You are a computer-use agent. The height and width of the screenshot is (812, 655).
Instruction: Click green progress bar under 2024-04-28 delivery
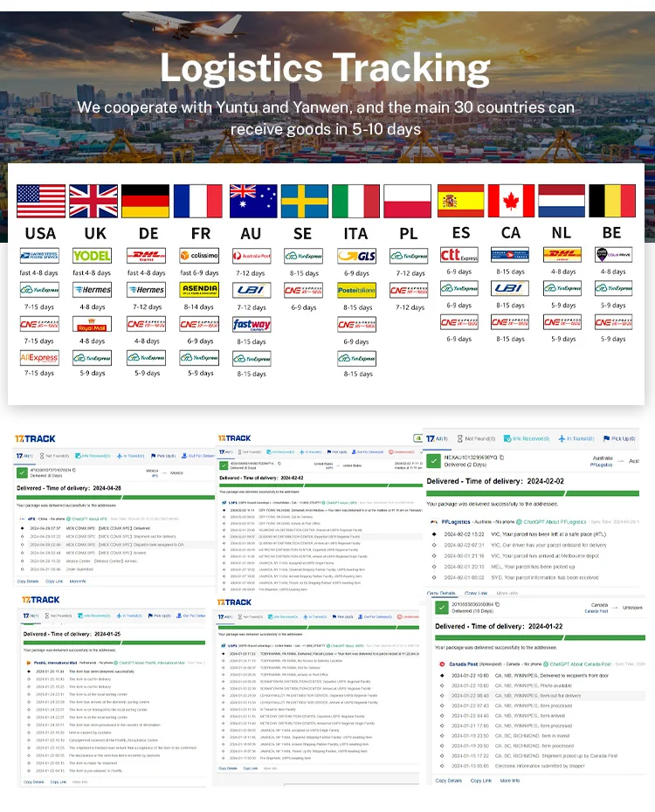coord(115,497)
